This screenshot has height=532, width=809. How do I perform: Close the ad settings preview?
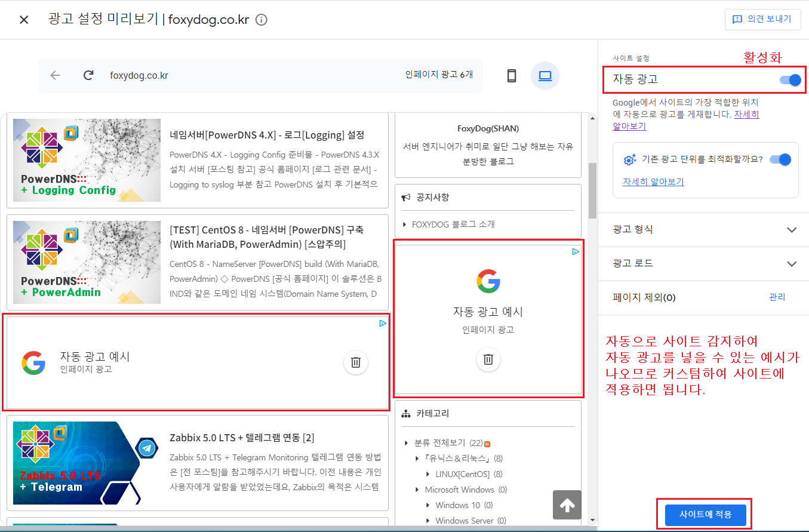(x=24, y=20)
